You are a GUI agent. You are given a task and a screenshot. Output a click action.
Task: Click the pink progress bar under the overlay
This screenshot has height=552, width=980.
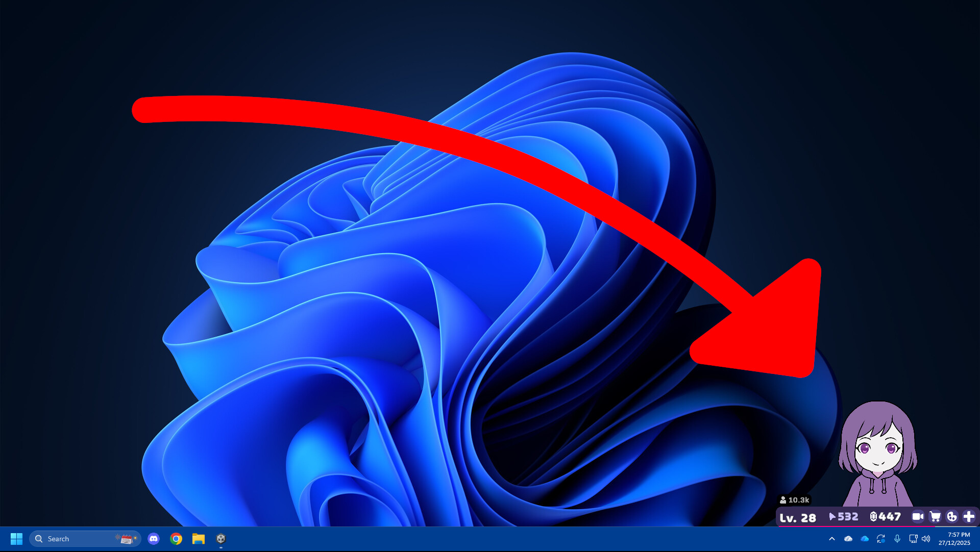857,526
